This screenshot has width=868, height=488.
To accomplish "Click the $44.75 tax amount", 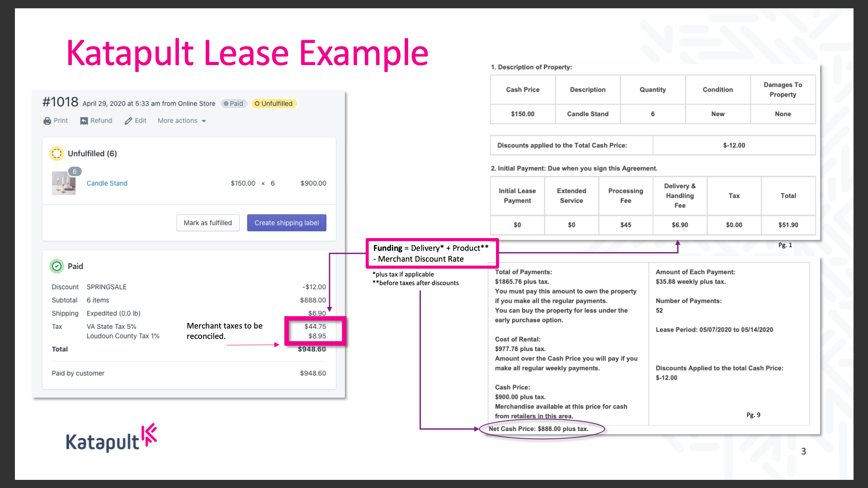I will pyautogui.click(x=315, y=326).
